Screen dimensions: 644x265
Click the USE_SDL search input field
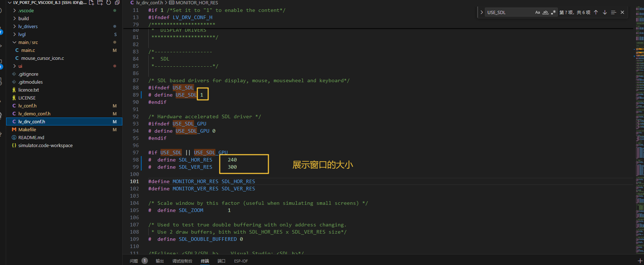coord(509,12)
